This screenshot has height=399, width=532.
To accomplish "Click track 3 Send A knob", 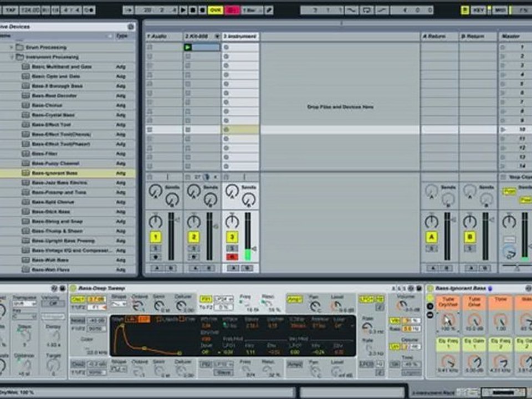I will point(232,191).
